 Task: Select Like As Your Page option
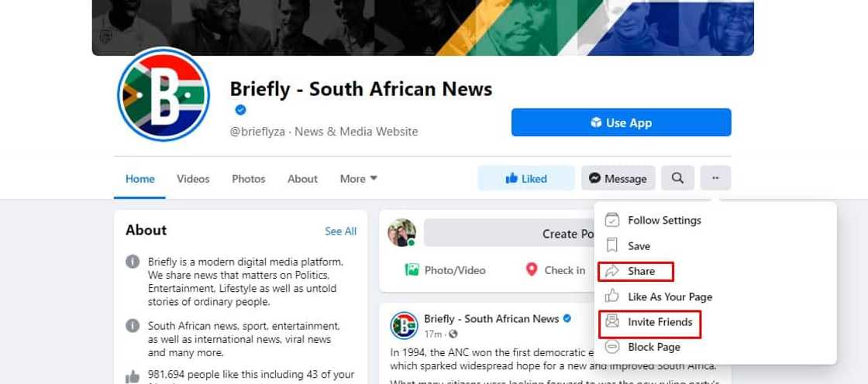point(670,297)
